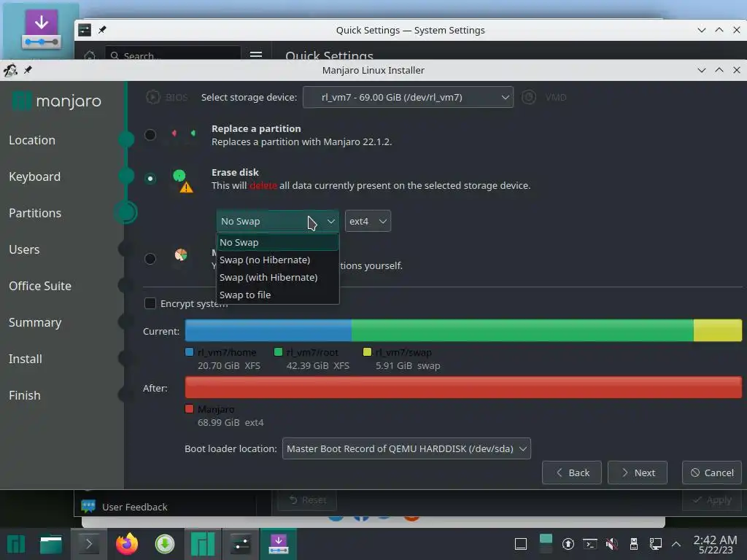Open the Boot loader location dropdown
Screen dimensions: 747x560
[x=406, y=448]
